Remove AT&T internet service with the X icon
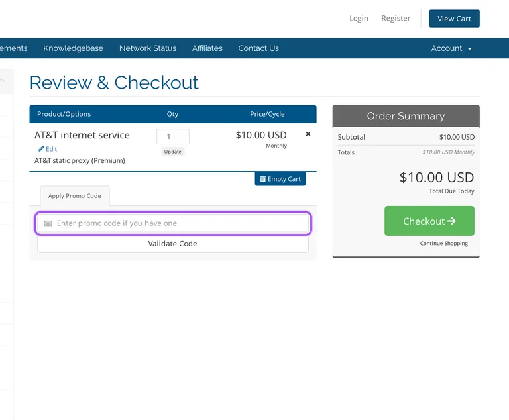This screenshot has width=509, height=420. click(308, 134)
